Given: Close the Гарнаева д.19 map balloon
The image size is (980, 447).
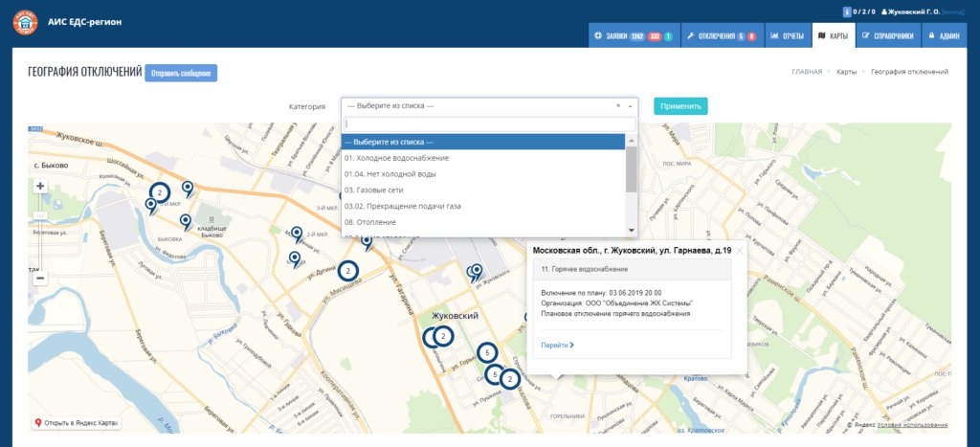Looking at the screenshot, I should pos(740,251).
